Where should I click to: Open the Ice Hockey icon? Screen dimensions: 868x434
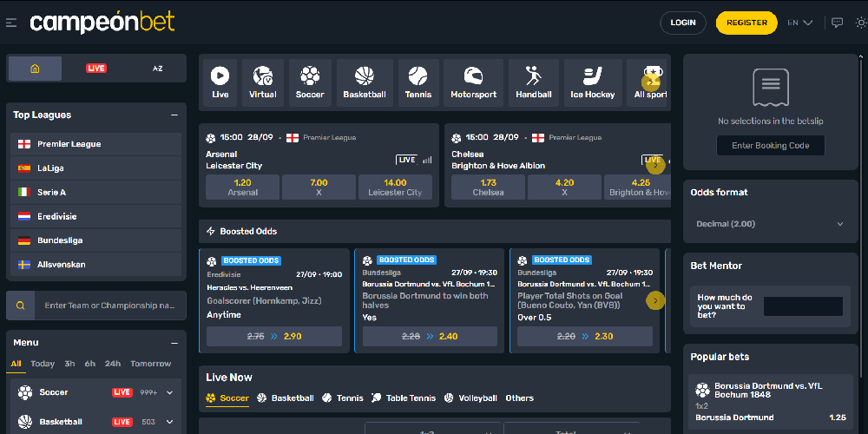click(x=593, y=77)
